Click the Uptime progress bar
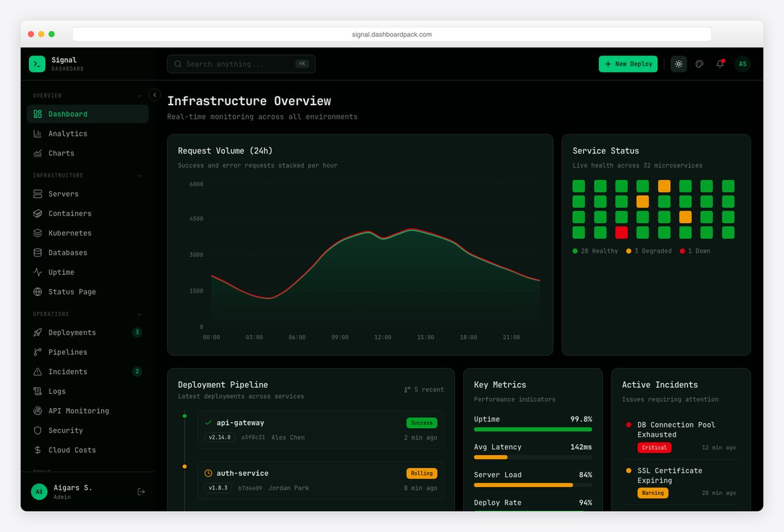The width and height of the screenshot is (784, 532). tap(533, 430)
